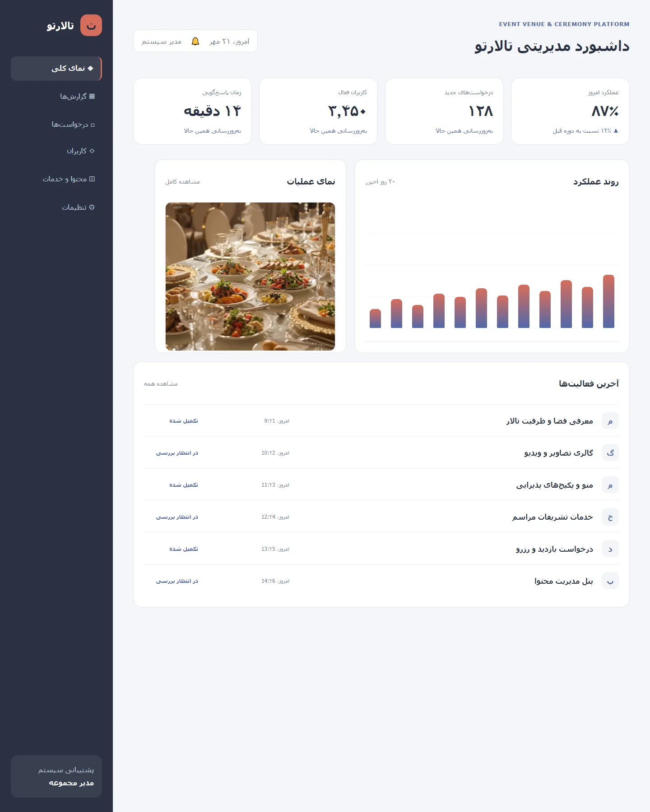
Task: Click the date text امروز، ۲۱ مهر
Action: [x=229, y=42]
